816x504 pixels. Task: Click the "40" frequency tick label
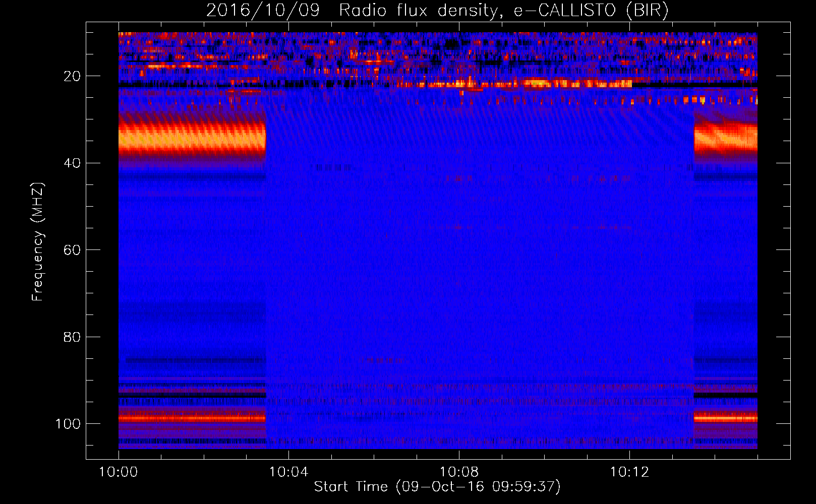point(73,163)
